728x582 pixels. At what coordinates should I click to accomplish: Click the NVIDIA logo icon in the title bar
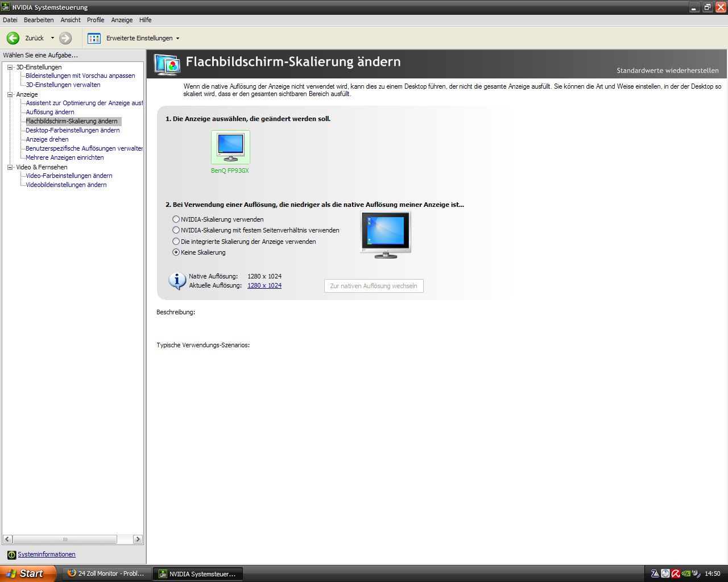6,7
